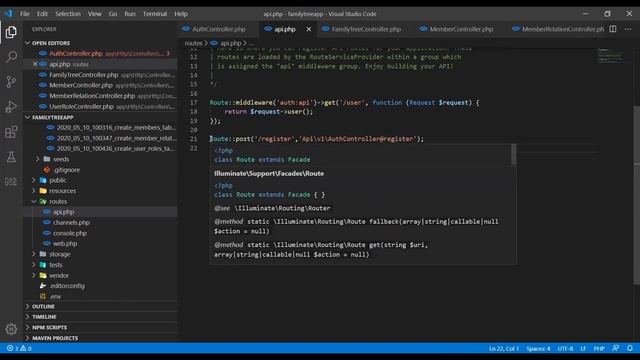Screen dimensions: 640x360
Task: Collapse the routes folder
Action: click(x=58, y=201)
